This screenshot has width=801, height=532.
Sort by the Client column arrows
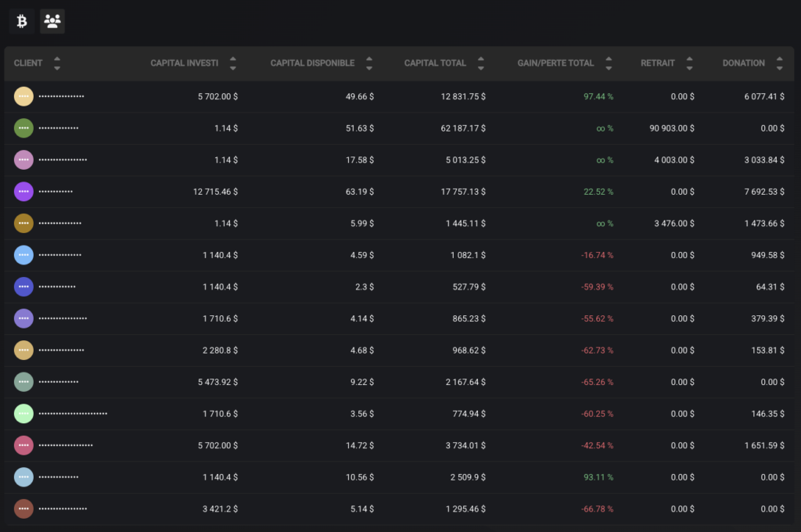[57, 63]
